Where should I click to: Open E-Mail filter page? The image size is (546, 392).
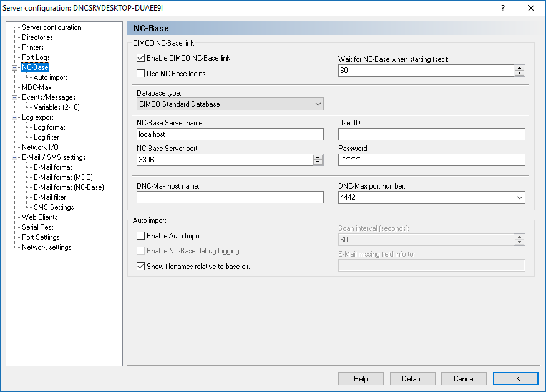point(50,197)
